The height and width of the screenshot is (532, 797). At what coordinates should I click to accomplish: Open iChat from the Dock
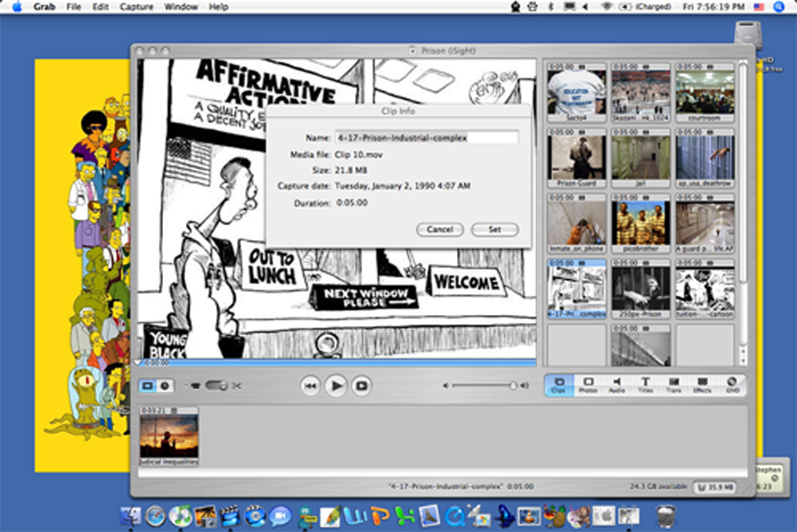click(280, 516)
